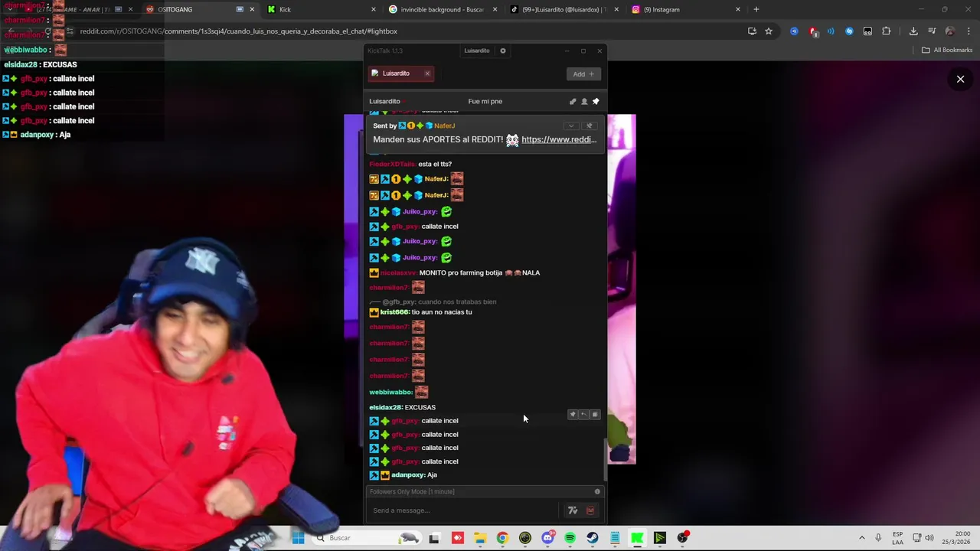Click username nicolasxvv in chat
The height and width of the screenshot is (551, 980).
pos(398,273)
